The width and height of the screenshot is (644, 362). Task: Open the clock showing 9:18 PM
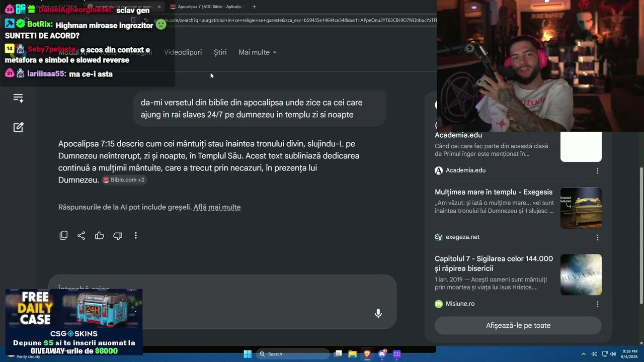[630, 354]
